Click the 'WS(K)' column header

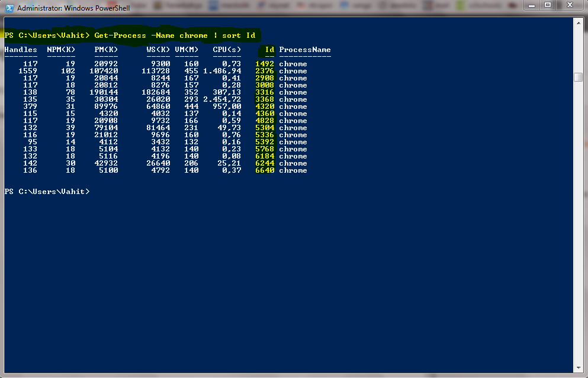tap(158, 50)
